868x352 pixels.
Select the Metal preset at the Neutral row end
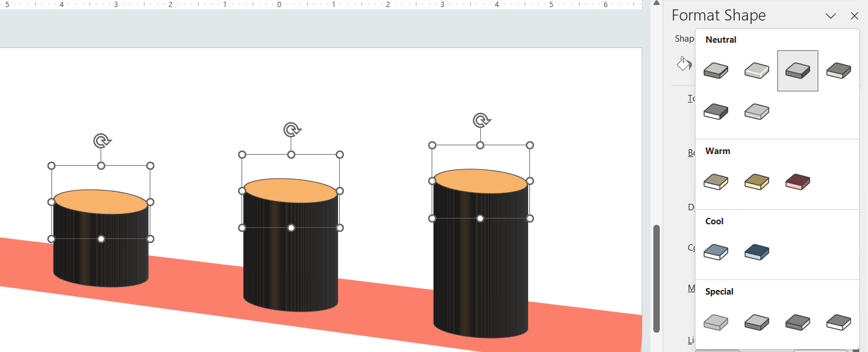[x=838, y=70]
